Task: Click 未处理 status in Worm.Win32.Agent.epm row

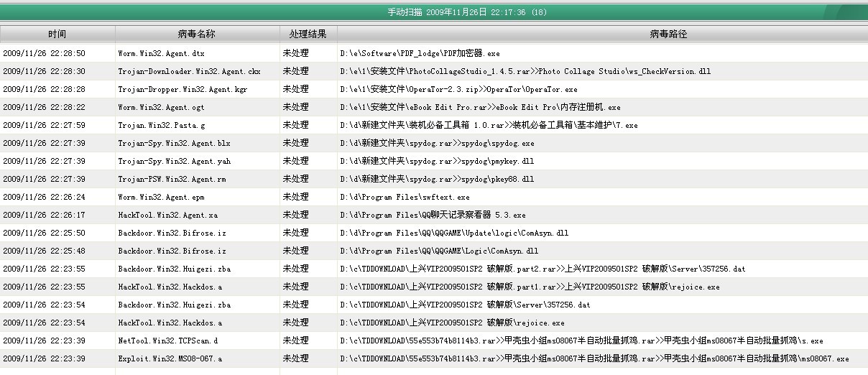Action: coord(295,197)
